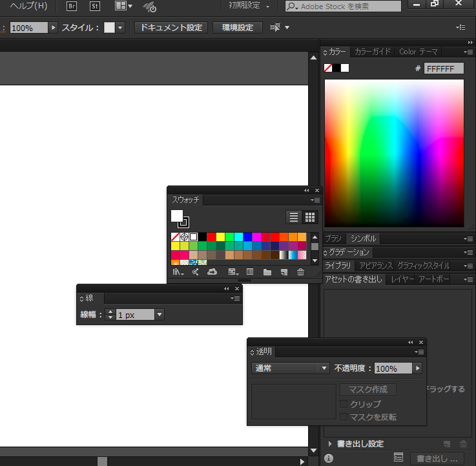Image resolution: width=476 pixels, height=466 pixels.
Task: Open the control bar options menu icon
Action: [x=460, y=27]
